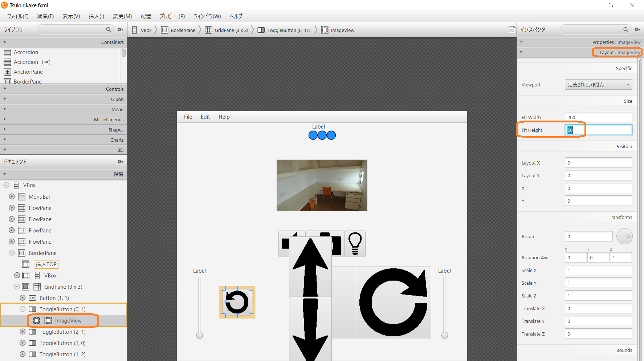This screenshot has width=644, height=361.
Task: Click the document report icon in breadcrumb bar
Action: (x=512, y=30)
